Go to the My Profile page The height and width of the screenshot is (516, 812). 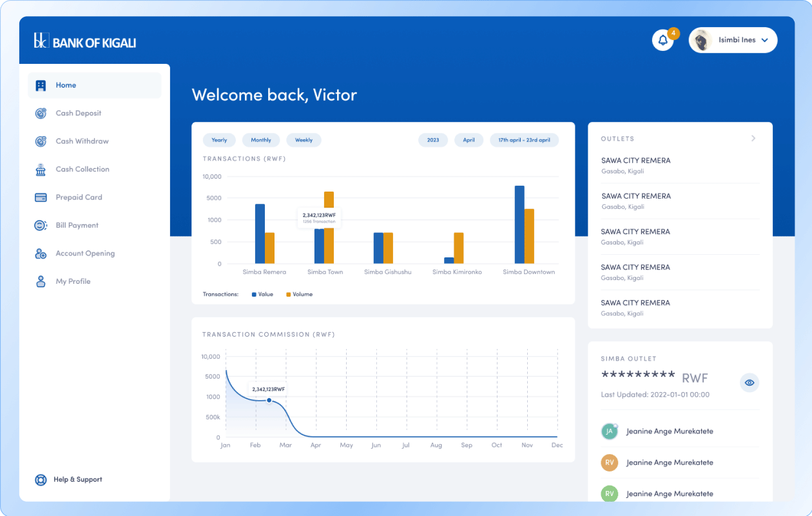(73, 282)
